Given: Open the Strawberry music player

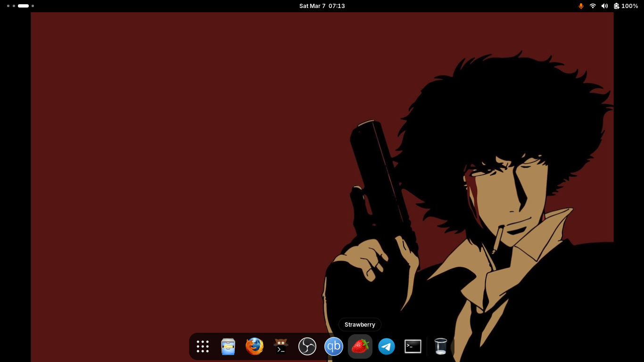Looking at the screenshot, I should tap(360, 346).
